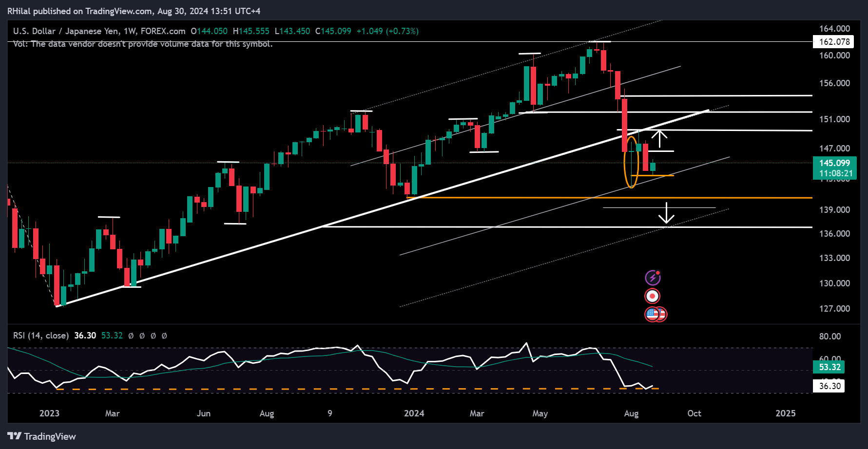This screenshot has height=449, width=868.
Task: Click the 133.000 price axis label
Action: click(834, 258)
